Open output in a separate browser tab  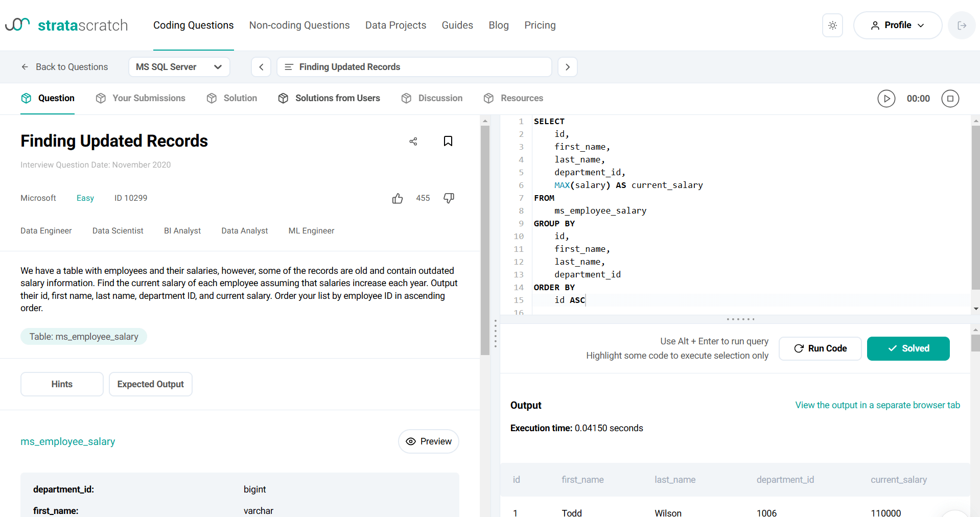click(877, 405)
